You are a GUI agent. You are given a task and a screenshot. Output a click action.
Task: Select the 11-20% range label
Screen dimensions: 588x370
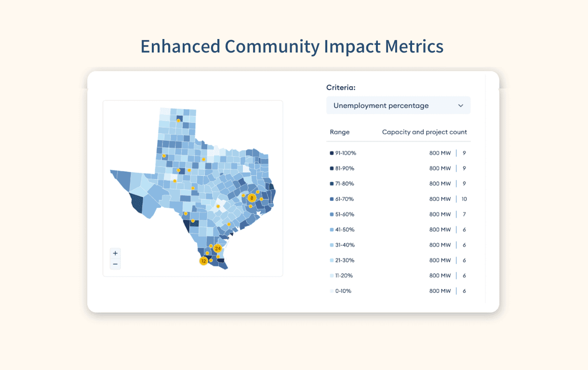pos(344,276)
